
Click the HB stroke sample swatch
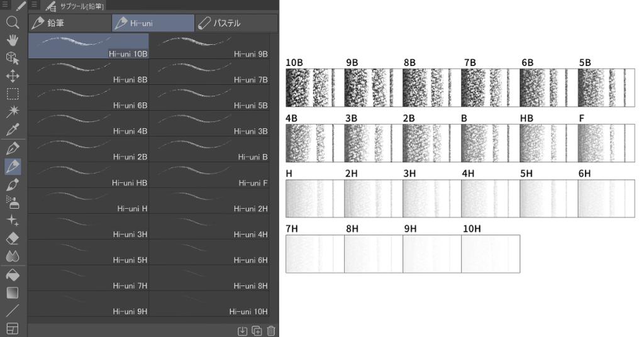point(548,143)
